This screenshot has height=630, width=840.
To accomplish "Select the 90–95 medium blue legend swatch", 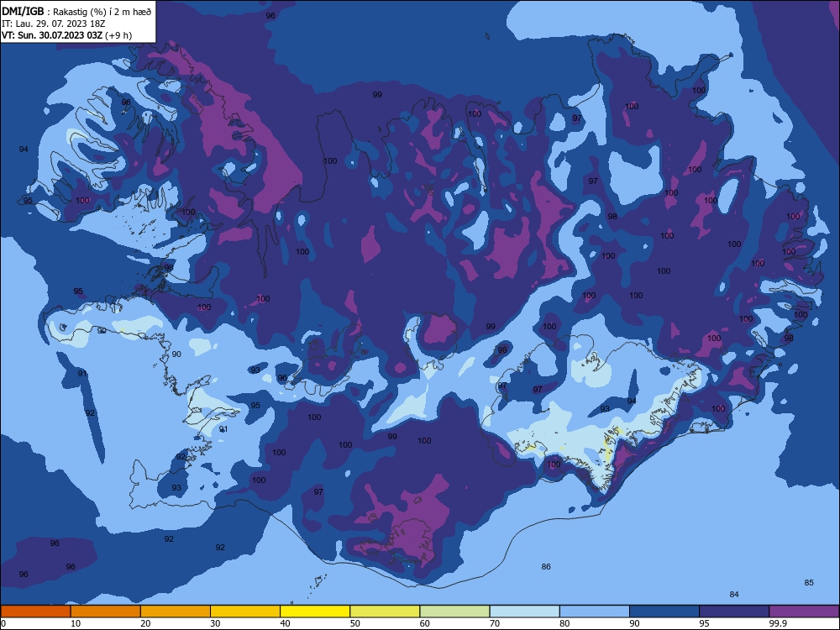I will pyautogui.click(x=664, y=612).
